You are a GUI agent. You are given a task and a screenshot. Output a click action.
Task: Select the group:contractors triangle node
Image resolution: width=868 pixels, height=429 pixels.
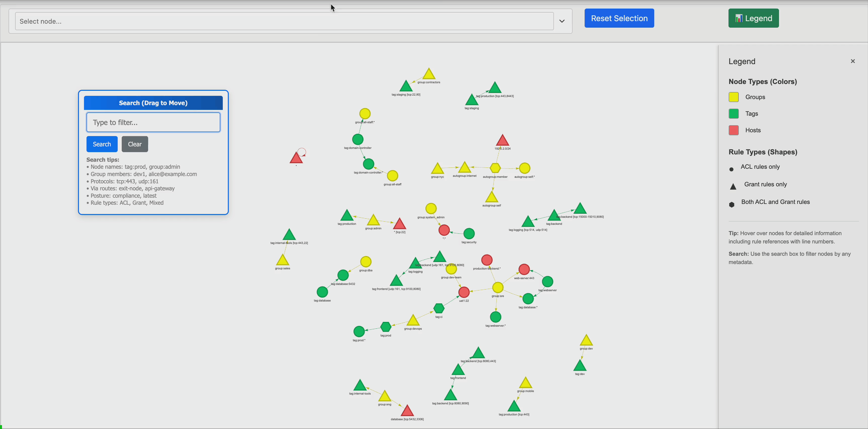(x=429, y=74)
